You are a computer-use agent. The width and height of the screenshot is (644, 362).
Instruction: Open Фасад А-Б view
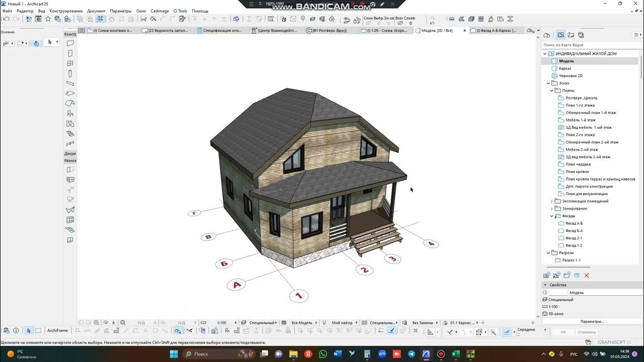click(574, 223)
